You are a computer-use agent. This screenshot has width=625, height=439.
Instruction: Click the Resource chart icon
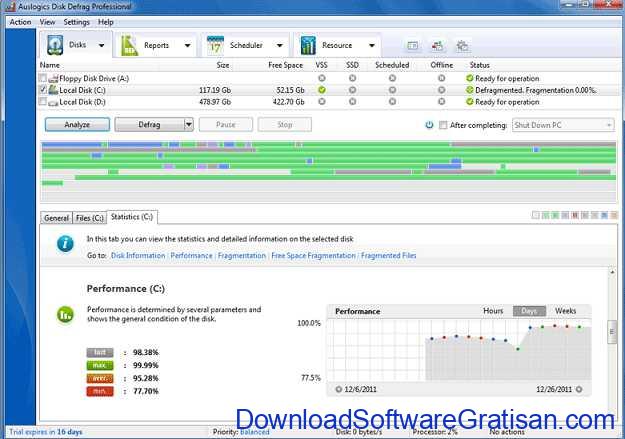[x=308, y=45]
